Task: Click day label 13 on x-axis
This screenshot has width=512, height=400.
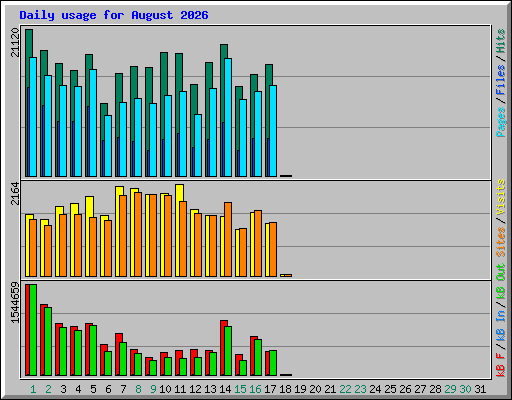Action: (x=210, y=389)
